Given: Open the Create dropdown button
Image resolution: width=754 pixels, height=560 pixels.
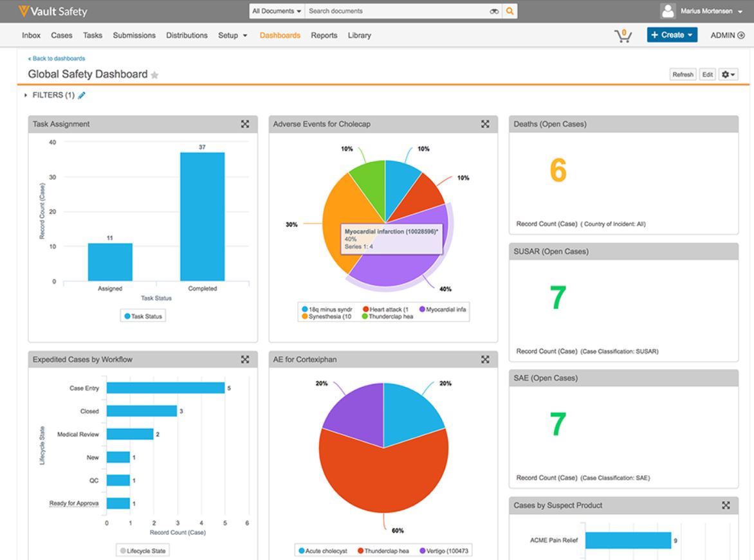Looking at the screenshot, I should coord(672,35).
